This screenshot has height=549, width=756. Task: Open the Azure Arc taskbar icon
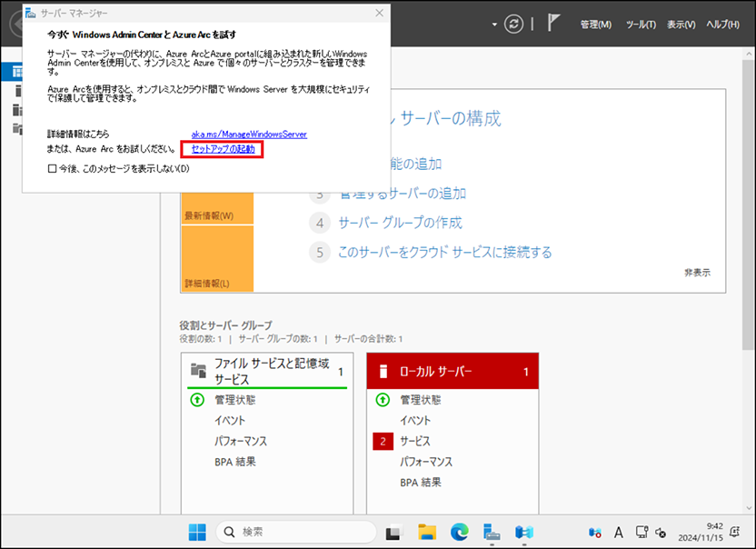pyautogui.click(x=524, y=532)
